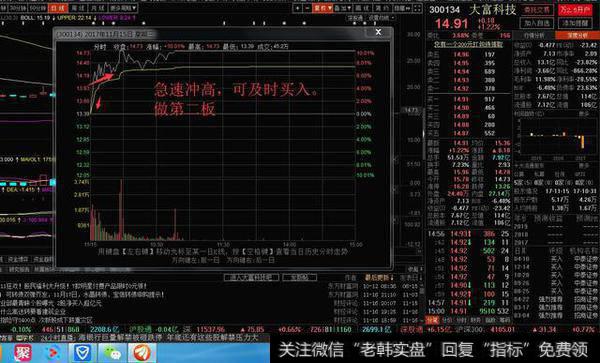Open the 复权 adjustment dropdown
Screen dimensions: 600x363
click(x=323, y=8)
